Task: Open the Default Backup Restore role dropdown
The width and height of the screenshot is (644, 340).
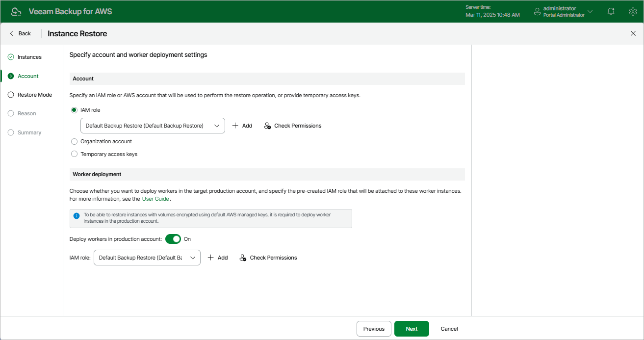Action: (152, 126)
